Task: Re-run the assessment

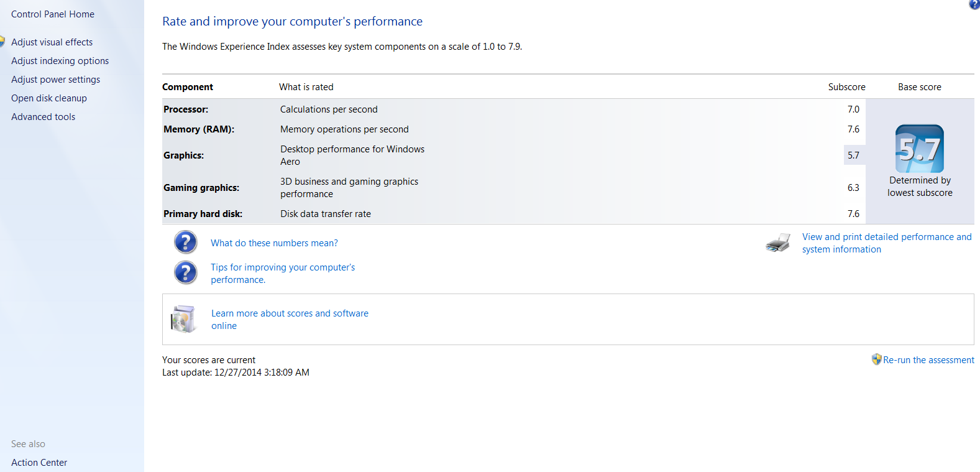Action: coord(928,360)
